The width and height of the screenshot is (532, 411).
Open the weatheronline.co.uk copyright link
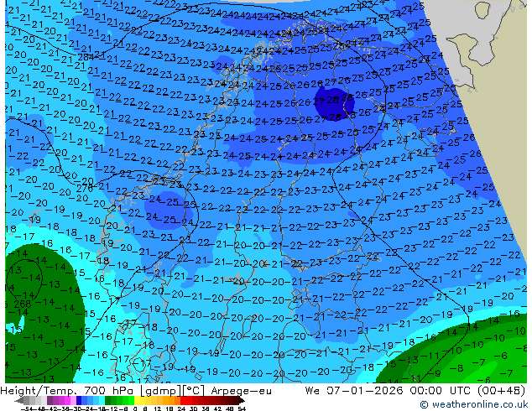click(x=475, y=404)
